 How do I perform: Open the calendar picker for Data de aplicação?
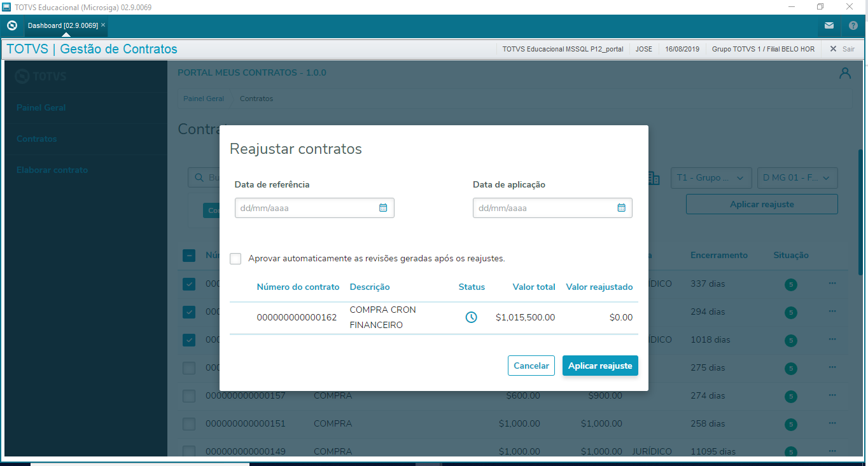[621, 208]
